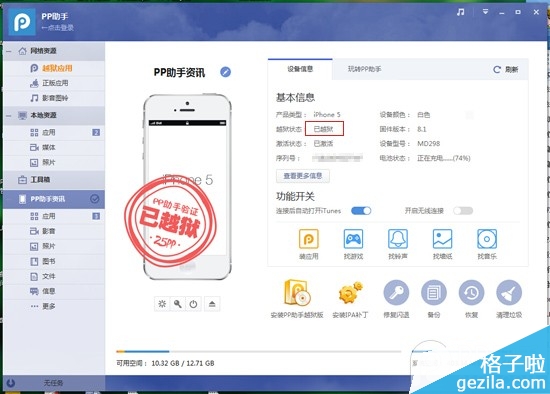Collapse the 本地资源 section
550x394 pixels.
pyautogui.click(x=9, y=115)
